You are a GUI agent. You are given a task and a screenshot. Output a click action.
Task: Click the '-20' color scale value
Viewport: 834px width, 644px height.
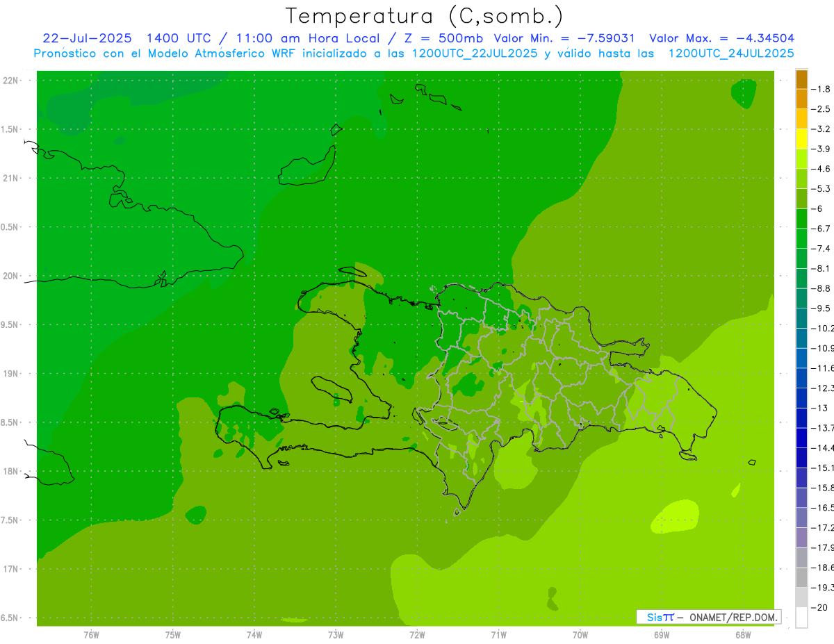pos(821,608)
